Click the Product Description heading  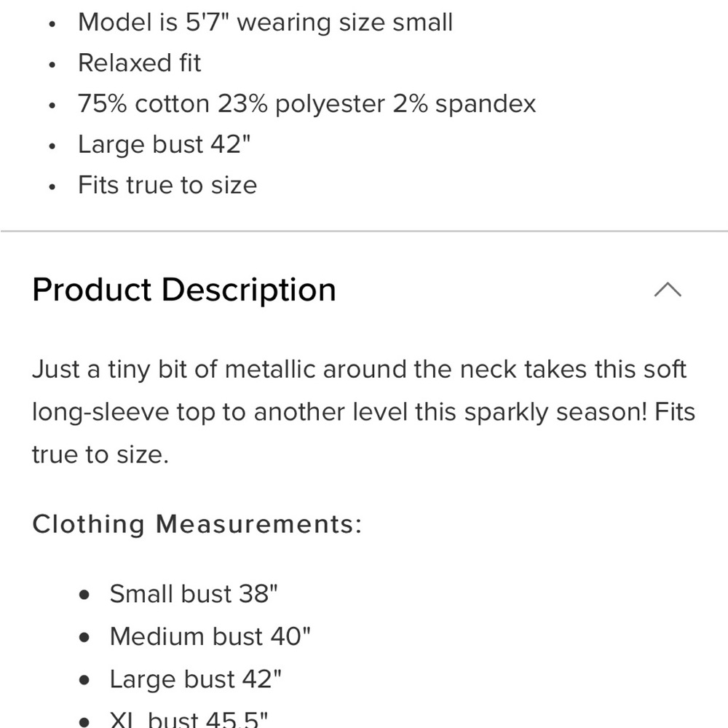pyautogui.click(x=184, y=290)
